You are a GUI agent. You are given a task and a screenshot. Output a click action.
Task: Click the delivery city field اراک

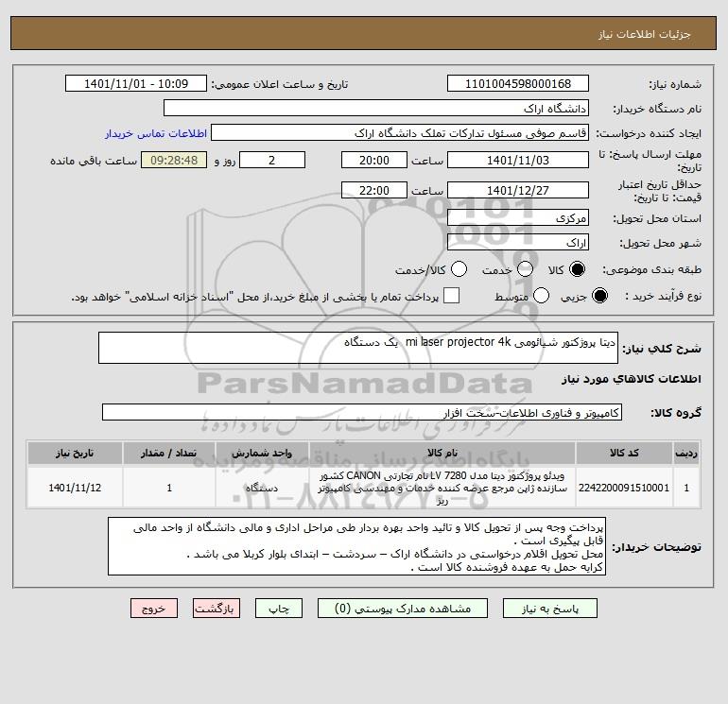[518, 242]
